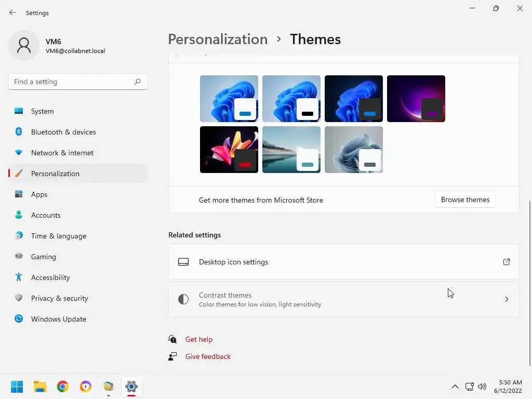Click the Contrast themes half-circle icon

[x=183, y=299]
